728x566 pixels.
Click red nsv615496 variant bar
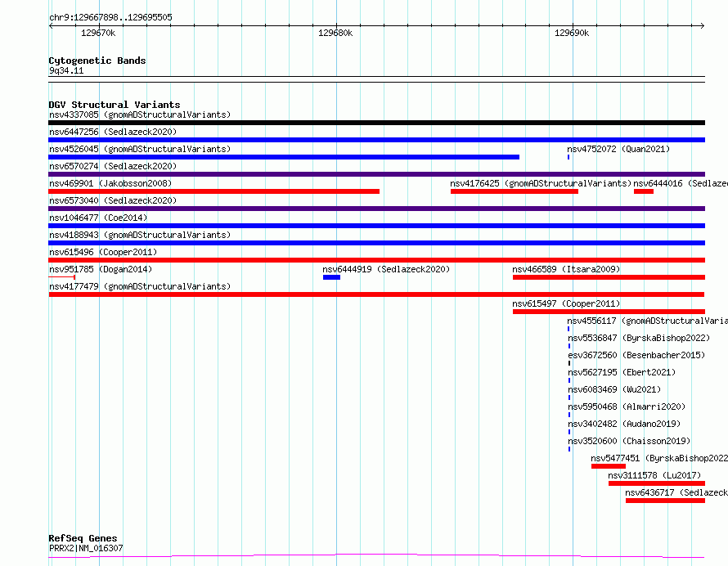(x=376, y=260)
